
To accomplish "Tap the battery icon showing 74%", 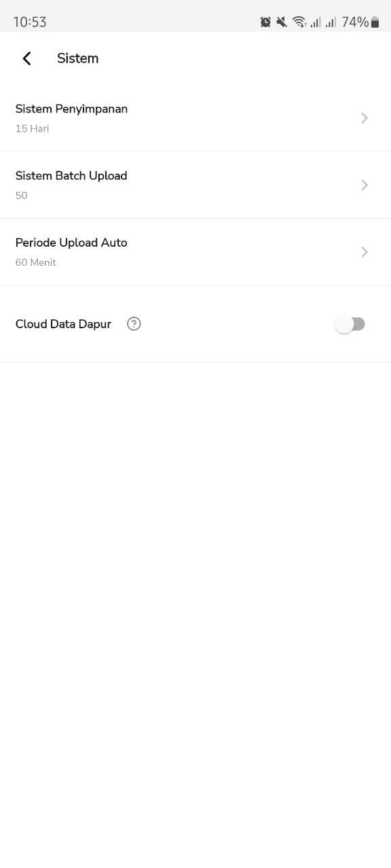I will coord(375,22).
